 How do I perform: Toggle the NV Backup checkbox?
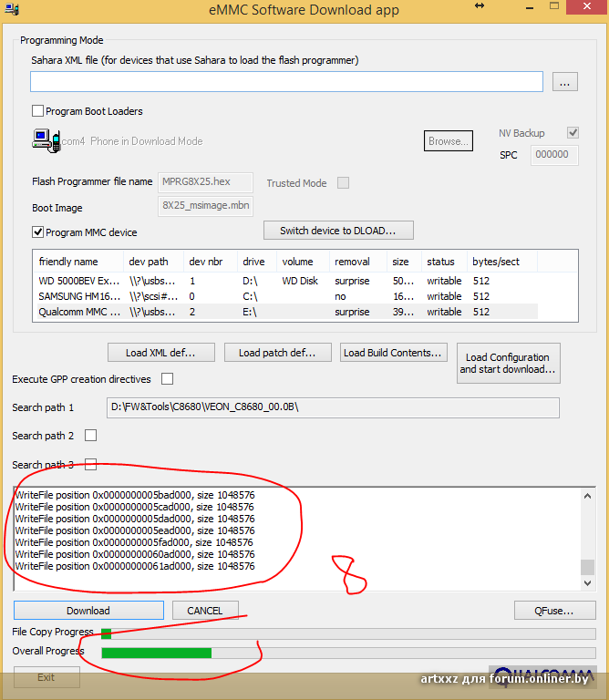573,132
